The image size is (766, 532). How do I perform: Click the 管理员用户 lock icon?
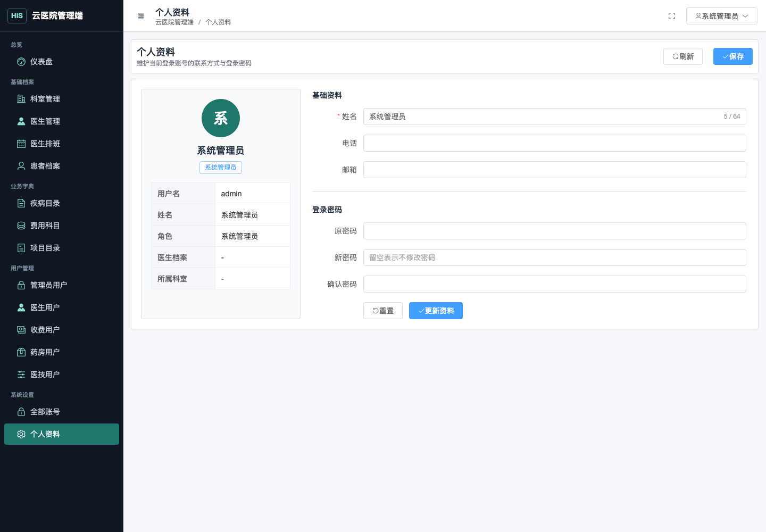click(x=21, y=285)
